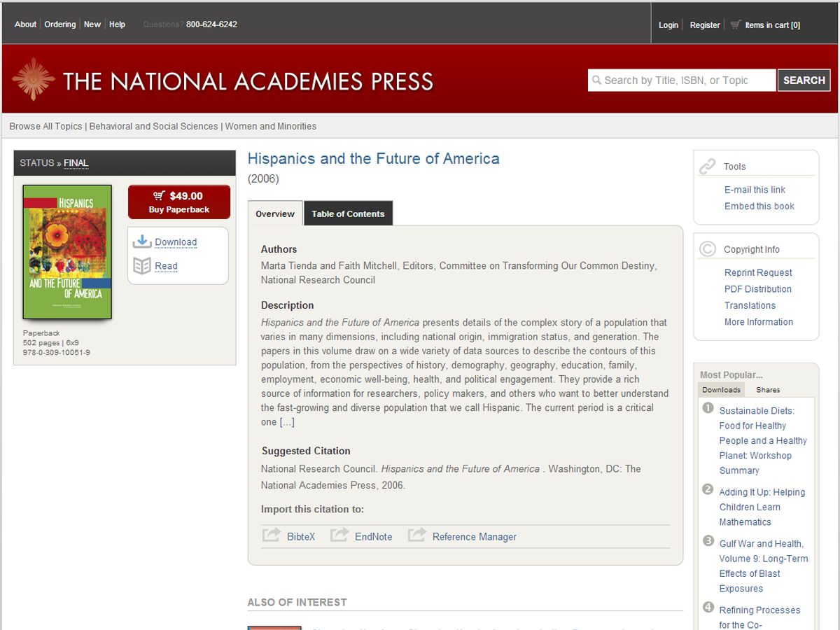Click ISBN text 978-0-309-10051-9
The height and width of the screenshot is (630, 840).
click(x=57, y=352)
